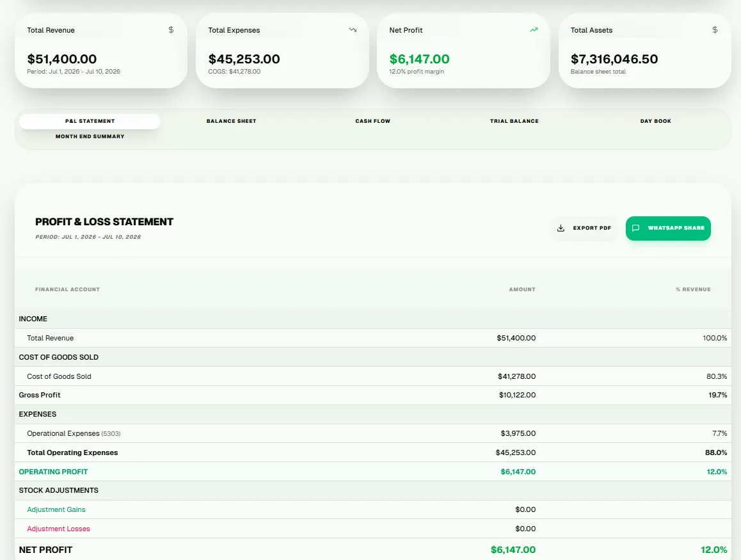Click the $10,122.00 Gross Profit amount
The height and width of the screenshot is (560, 741).
coord(517,395)
